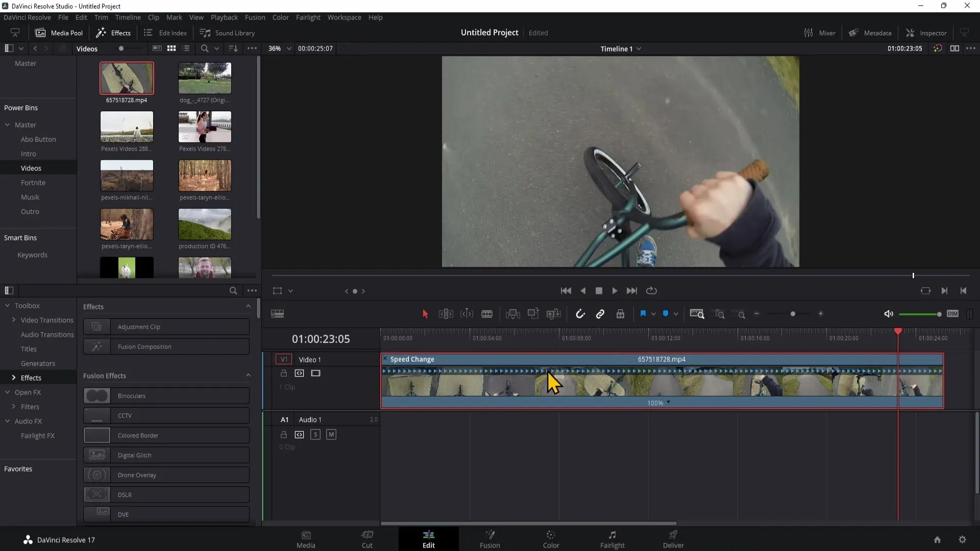Image resolution: width=980 pixels, height=551 pixels.
Task: Switch to the Cut page tab
Action: [367, 539]
